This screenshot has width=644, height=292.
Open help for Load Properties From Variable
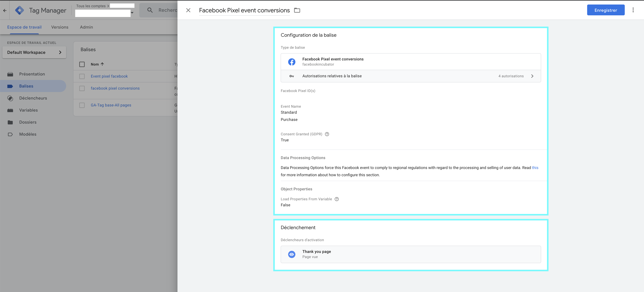coord(336,199)
